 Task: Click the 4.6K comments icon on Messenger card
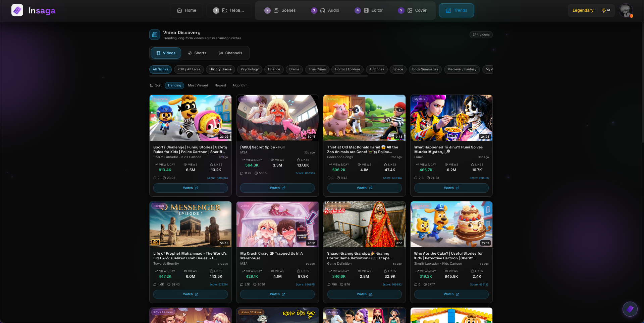click(x=155, y=284)
